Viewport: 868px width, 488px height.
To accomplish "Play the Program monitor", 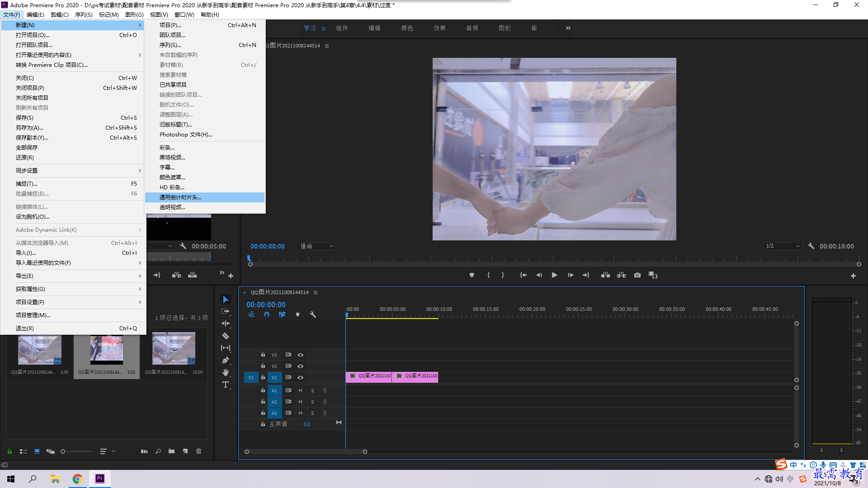I will pyautogui.click(x=554, y=275).
